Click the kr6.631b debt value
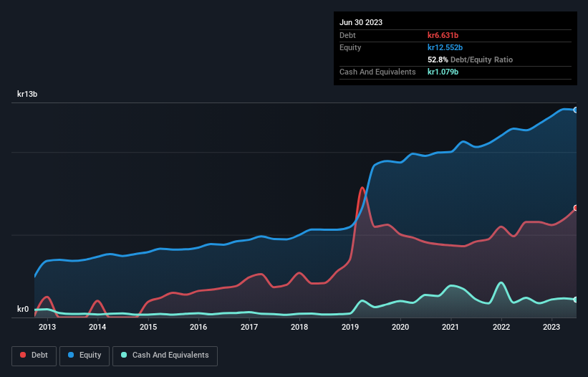 point(443,35)
